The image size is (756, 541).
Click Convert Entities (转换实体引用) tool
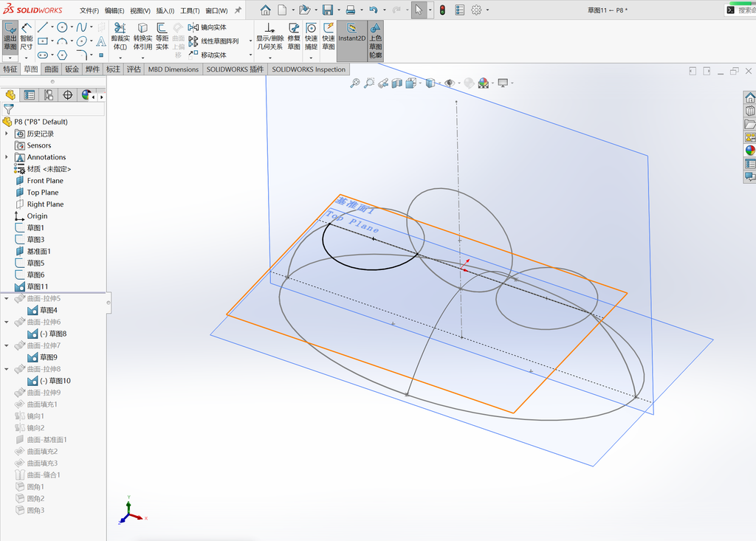[x=142, y=37]
